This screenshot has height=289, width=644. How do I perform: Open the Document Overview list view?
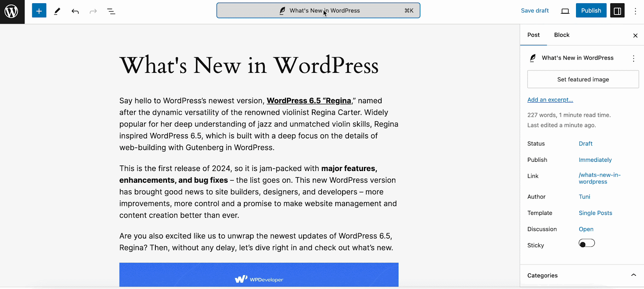[111, 11]
